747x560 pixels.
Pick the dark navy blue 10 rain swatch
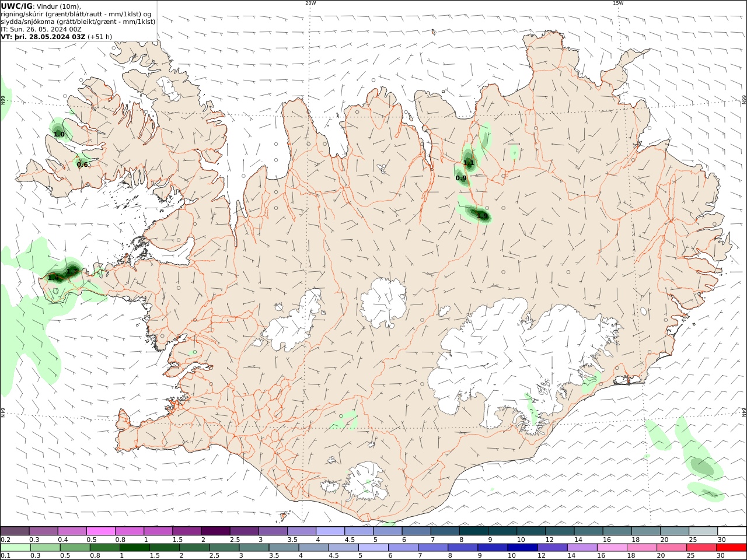(x=522, y=548)
